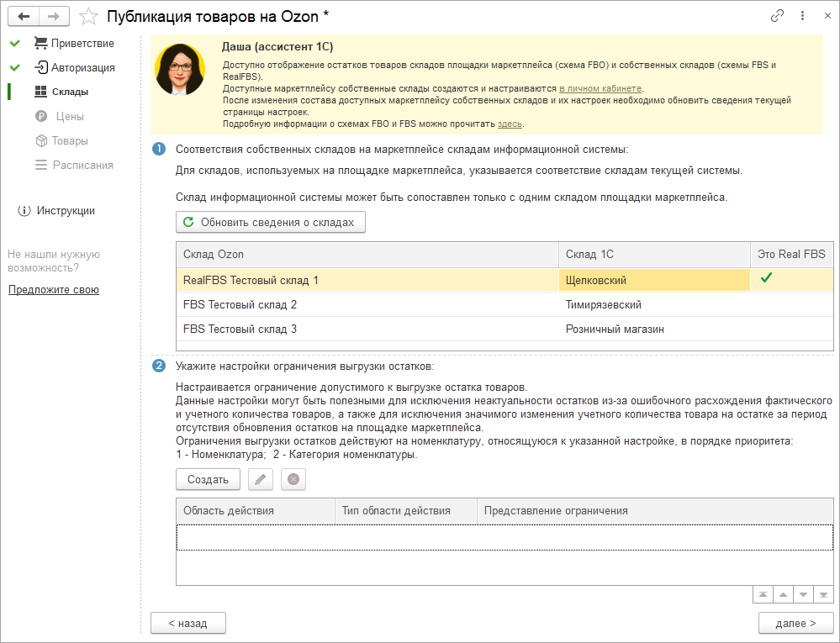
Task: Open the в личном кабинете link
Action: (600, 88)
